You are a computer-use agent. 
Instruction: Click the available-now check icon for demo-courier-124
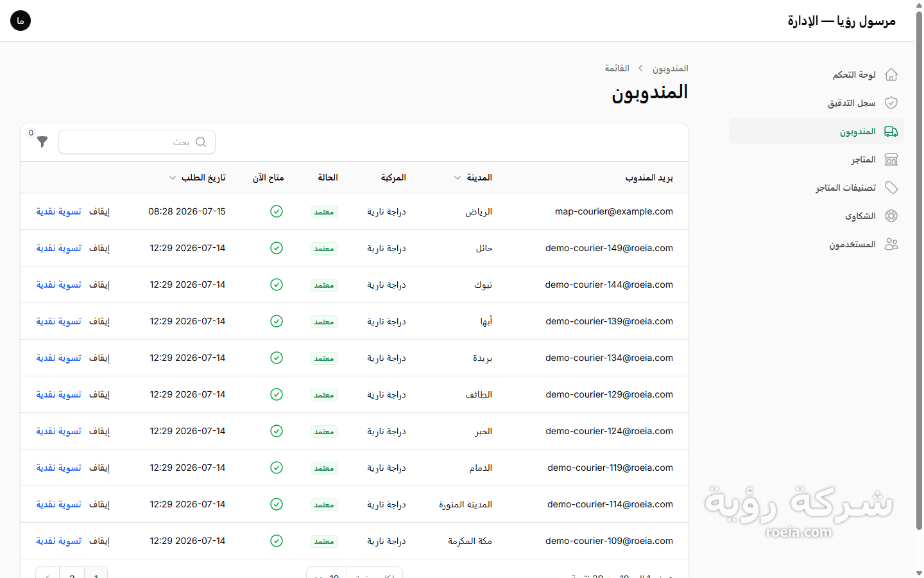pyautogui.click(x=277, y=431)
